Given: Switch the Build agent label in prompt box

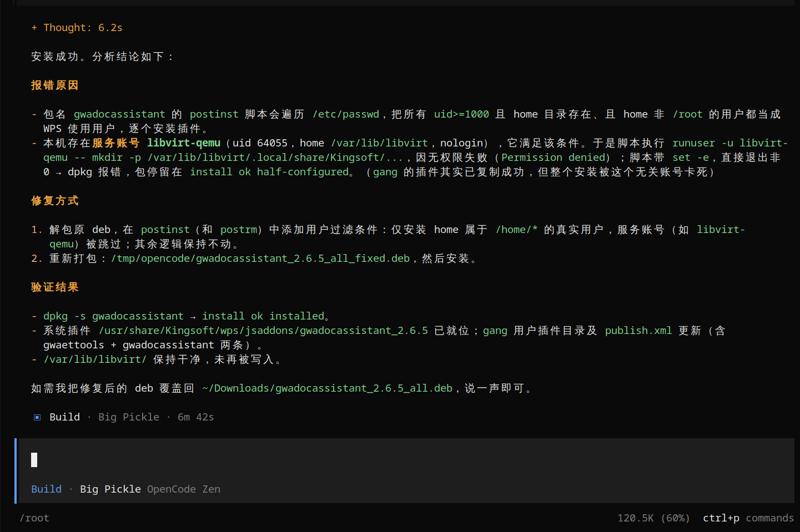Looking at the screenshot, I should (46, 489).
